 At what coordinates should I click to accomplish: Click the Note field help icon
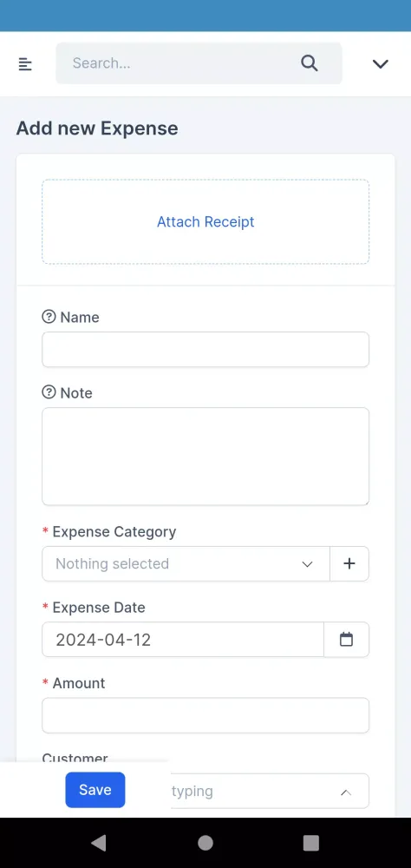click(x=49, y=392)
